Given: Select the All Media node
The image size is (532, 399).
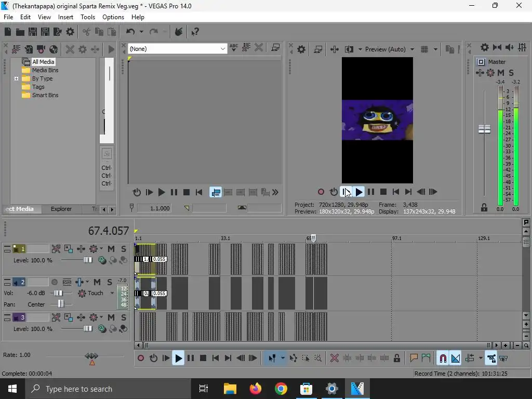Looking at the screenshot, I should pos(43,62).
